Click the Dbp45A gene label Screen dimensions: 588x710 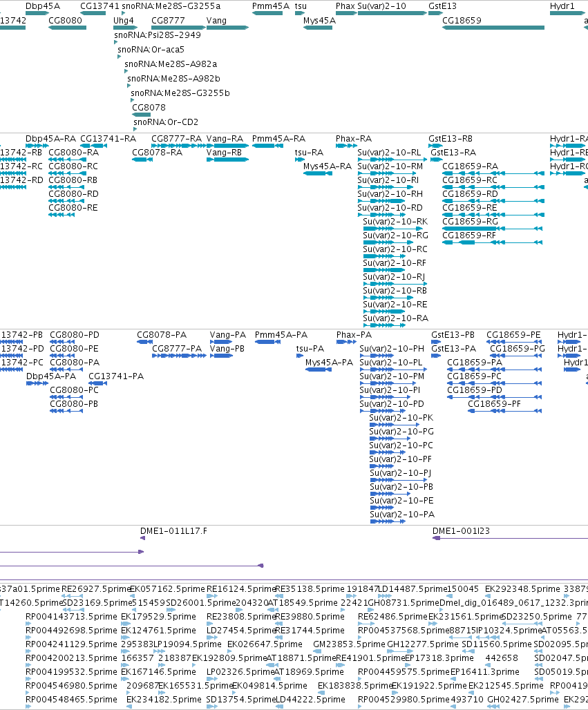point(43,6)
